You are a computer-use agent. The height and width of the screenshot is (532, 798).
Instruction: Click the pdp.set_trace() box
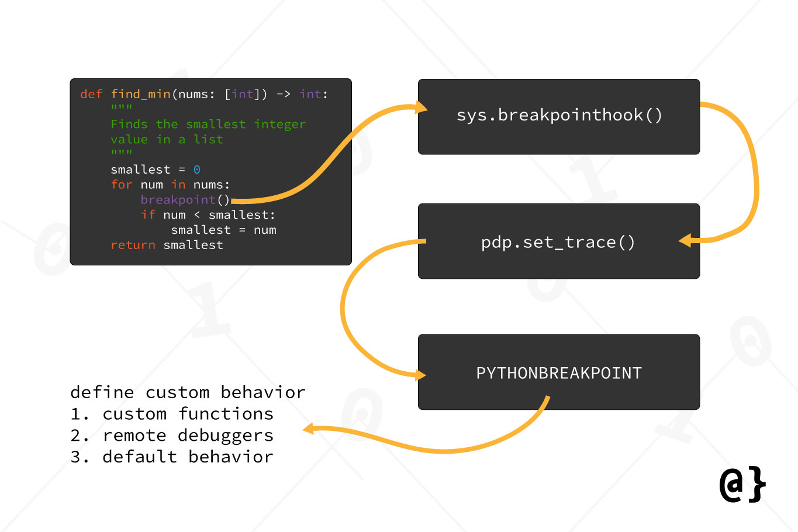[x=558, y=241]
